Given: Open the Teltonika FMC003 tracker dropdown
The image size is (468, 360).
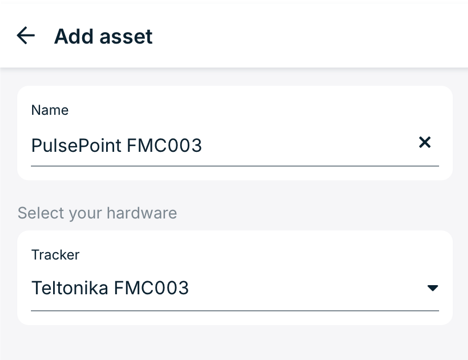Looking at the screenshot, I should [235, 288].
